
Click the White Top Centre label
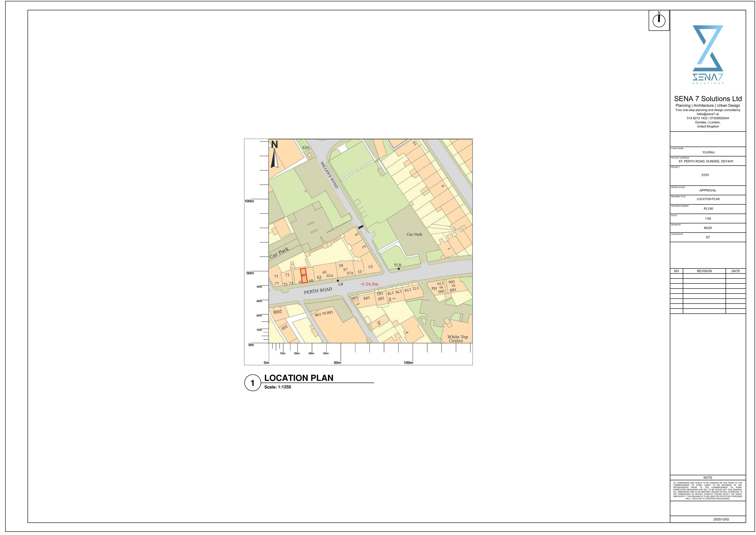pyautogui.click(x=457, y=339)
